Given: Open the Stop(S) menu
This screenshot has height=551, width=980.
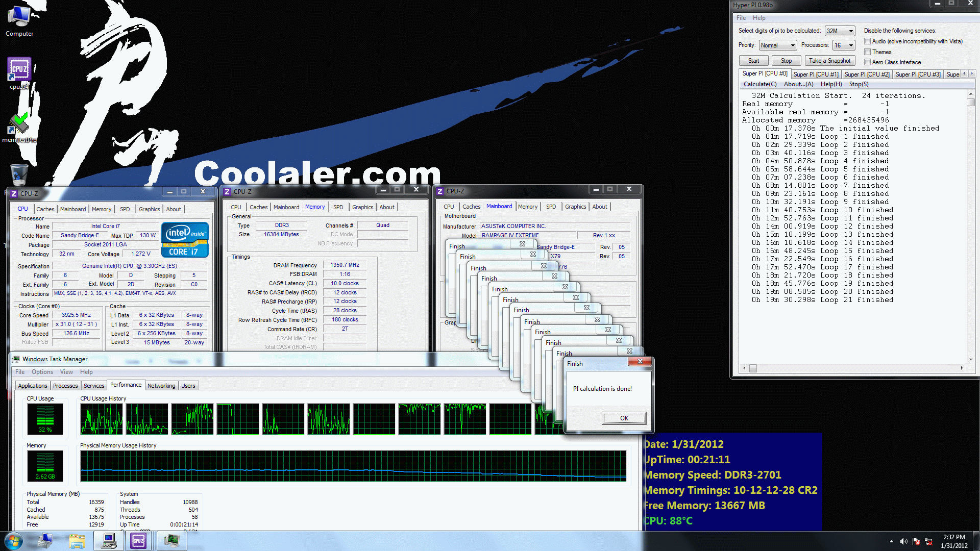Looking at the screenshot, I should pyautogui.click(x=859, y=84).
